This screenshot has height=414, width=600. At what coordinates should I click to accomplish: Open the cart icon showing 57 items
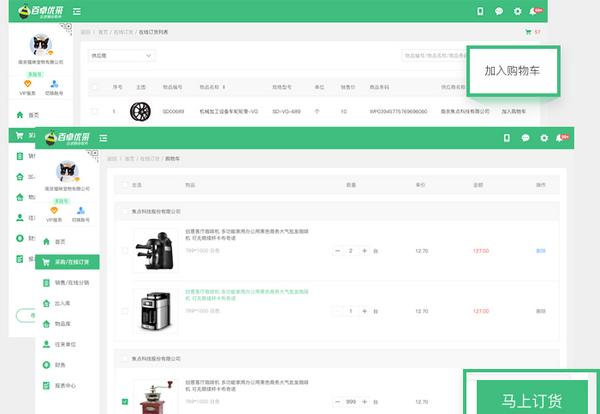528,32
